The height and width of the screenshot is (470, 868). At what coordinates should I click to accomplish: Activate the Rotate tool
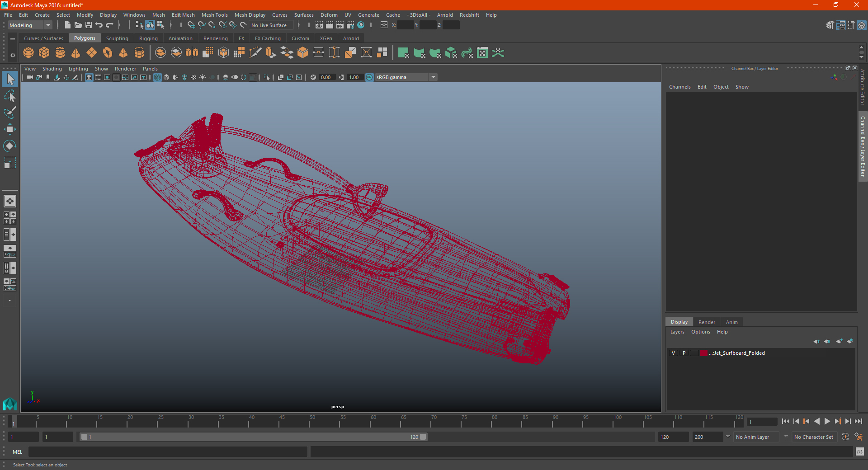click(10, 146)
